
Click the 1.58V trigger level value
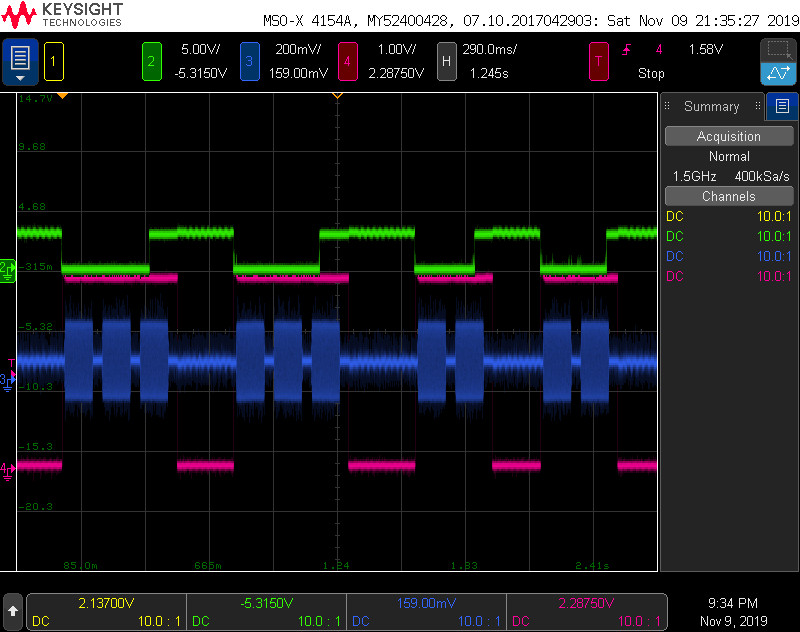705,49
